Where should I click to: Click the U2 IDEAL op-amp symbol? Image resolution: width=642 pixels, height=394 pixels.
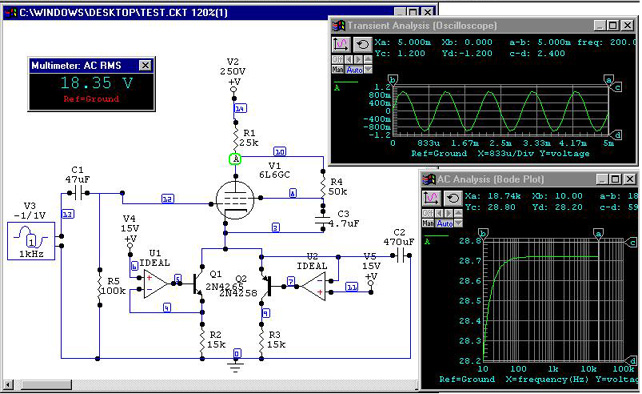point(314,285)
